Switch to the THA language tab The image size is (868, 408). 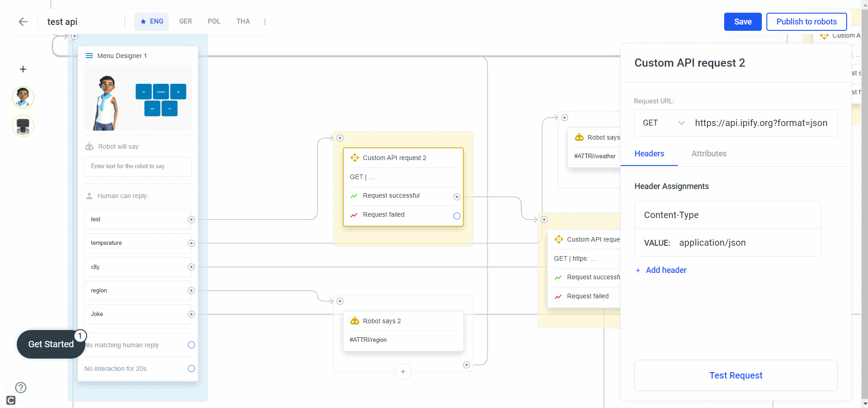(243, 21)
